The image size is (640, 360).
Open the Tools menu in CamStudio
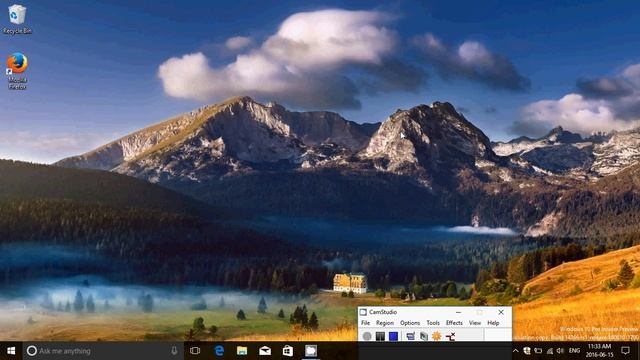pos(433,322)
